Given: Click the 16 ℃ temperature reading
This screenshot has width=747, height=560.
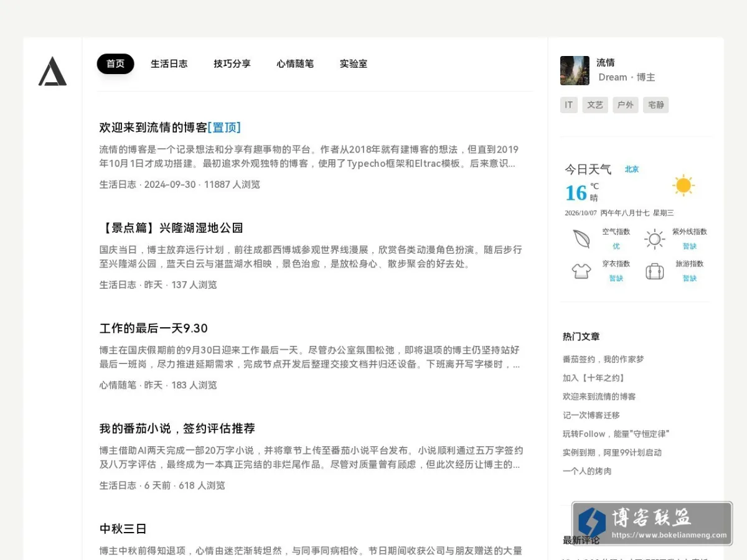Looking at the screenshot, I should pyautogui.click(x=581, y=192).
